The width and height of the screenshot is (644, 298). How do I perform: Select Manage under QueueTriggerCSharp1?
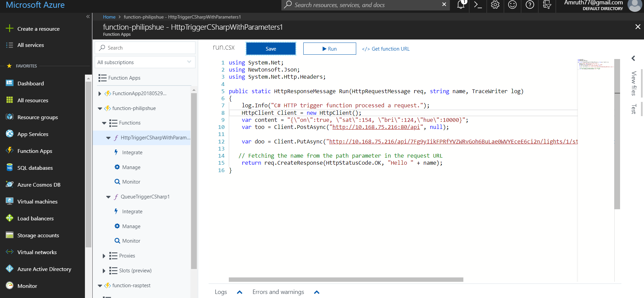click(x=131, y=226)
